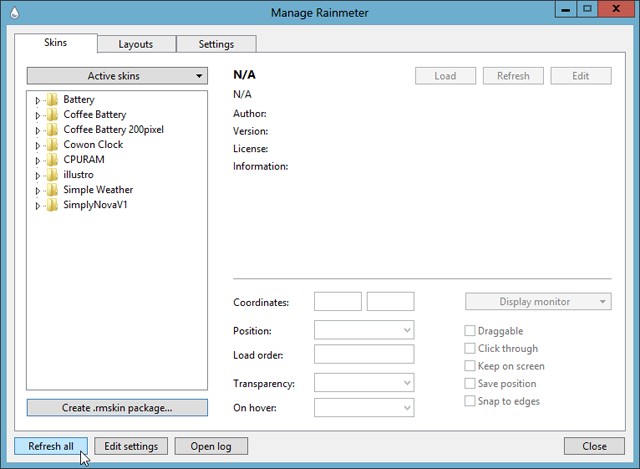The height and width of the screenshot is (469, 640).
Task: Expand the Simple Weather tree node
Action: point(38,191)
